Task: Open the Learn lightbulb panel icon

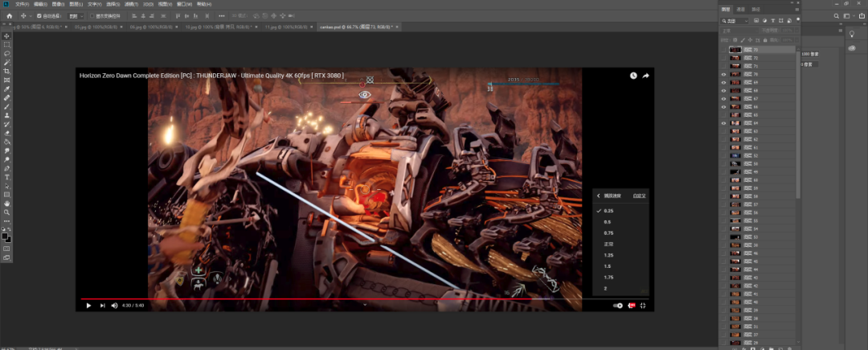Action: click(852, 35)
